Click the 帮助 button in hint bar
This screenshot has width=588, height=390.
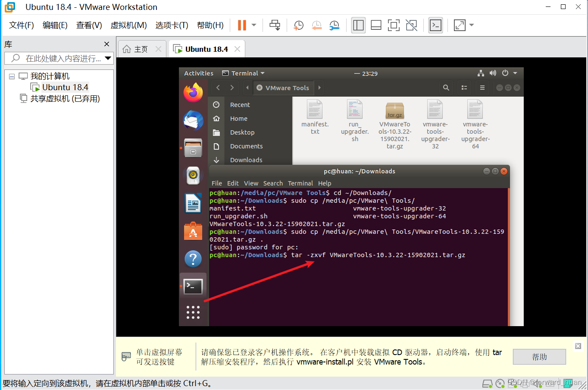[539, 357]
